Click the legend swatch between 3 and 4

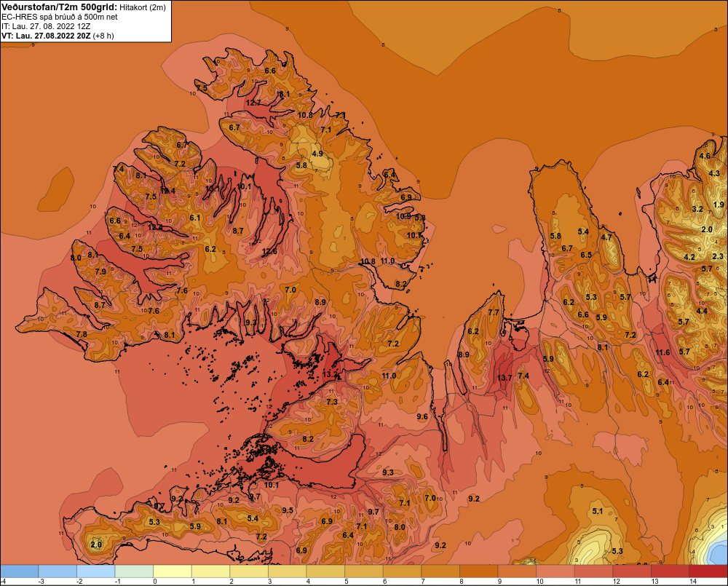(288, 571)
